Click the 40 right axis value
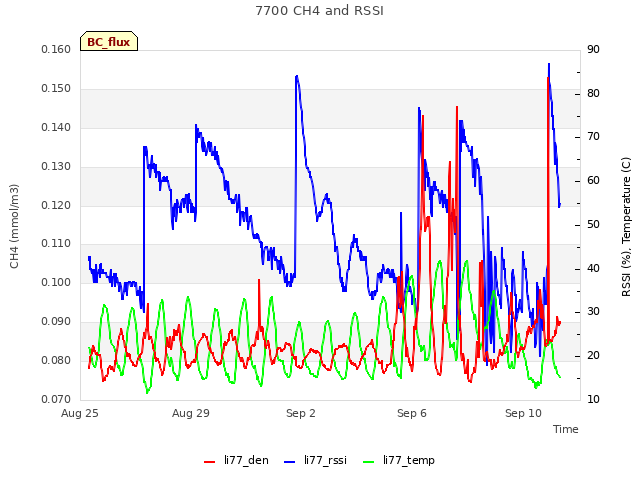This screenshot has height=480, width=640. click(593, 268)
